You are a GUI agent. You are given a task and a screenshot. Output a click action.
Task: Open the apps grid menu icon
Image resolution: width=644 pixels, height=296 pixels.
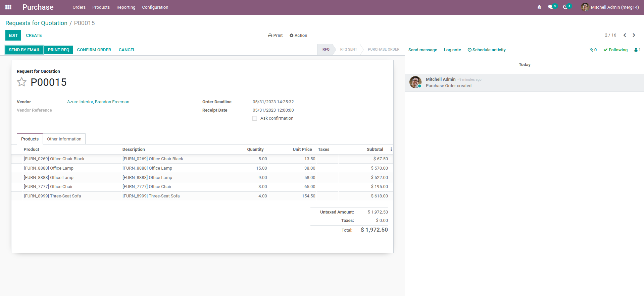(x=8, y=7)
